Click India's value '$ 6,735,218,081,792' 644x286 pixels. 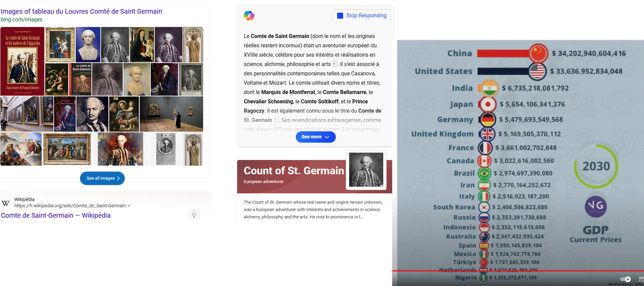[535, 88]
